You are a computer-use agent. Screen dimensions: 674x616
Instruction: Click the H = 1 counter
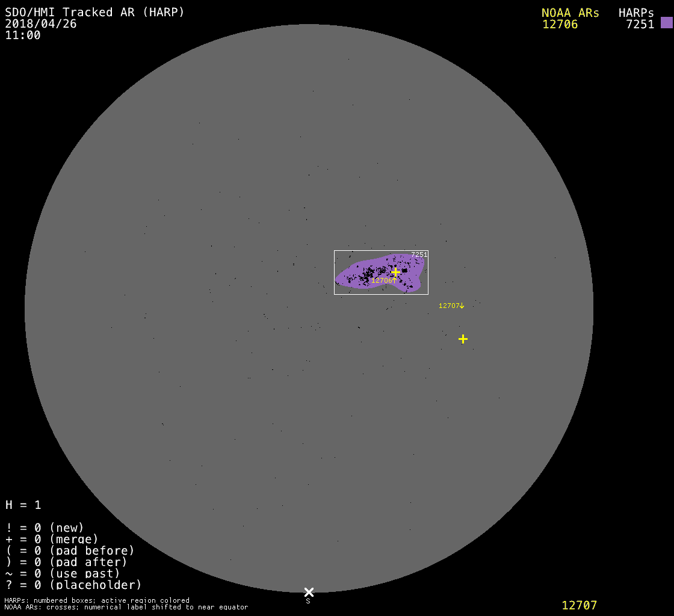coord(23,505)
